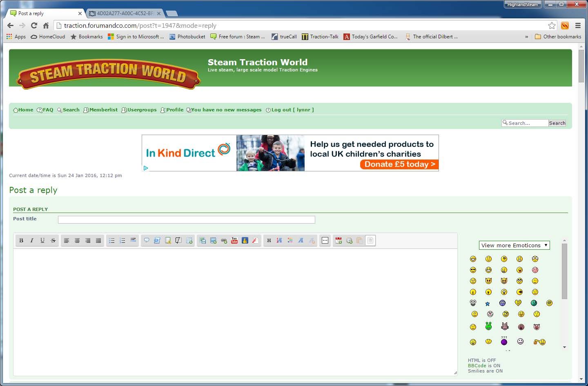The height and width of the screenshot is (386, 588).
Task: Go back with the browser back arrow
Action: point(11,25)
